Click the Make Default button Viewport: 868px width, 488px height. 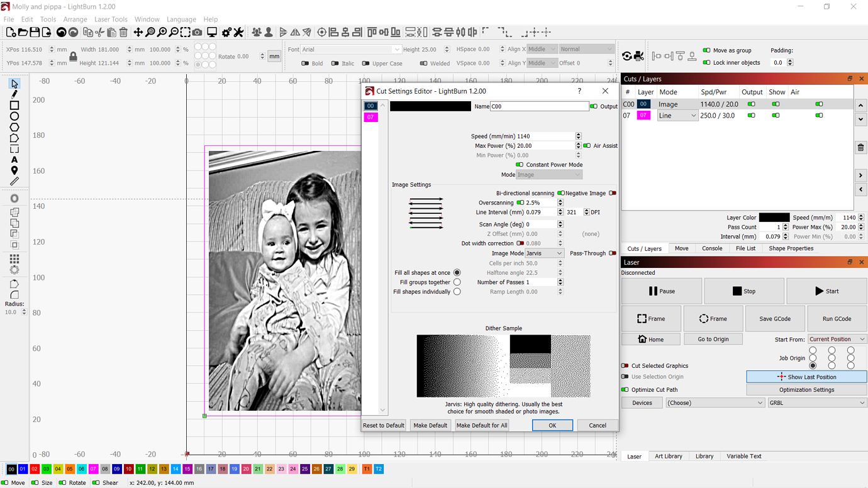(x=430, y=426)
